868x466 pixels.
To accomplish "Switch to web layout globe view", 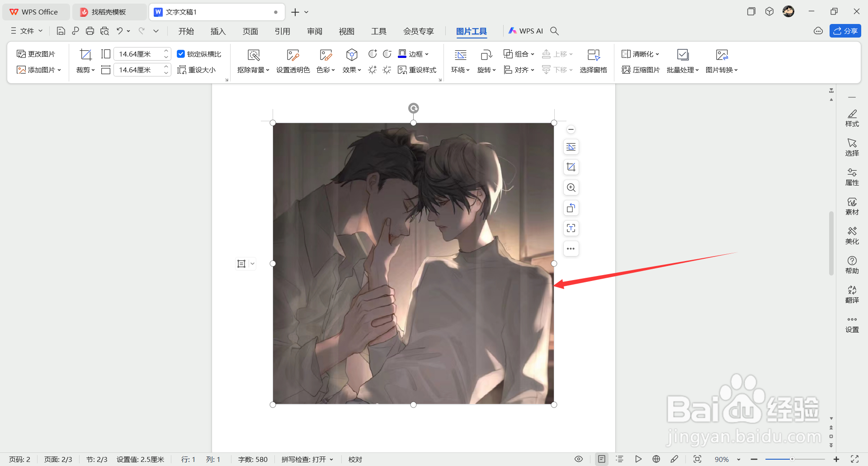I will point(656,459).
